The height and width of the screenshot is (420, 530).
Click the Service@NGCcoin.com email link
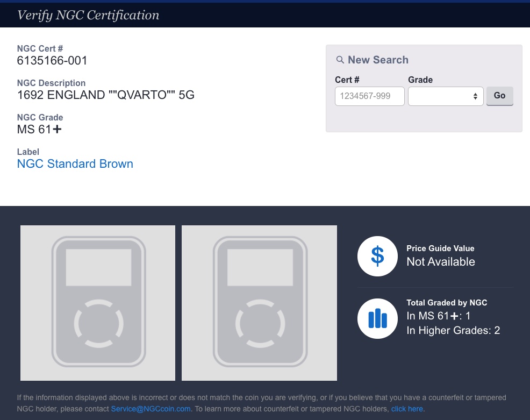point(151,409)
